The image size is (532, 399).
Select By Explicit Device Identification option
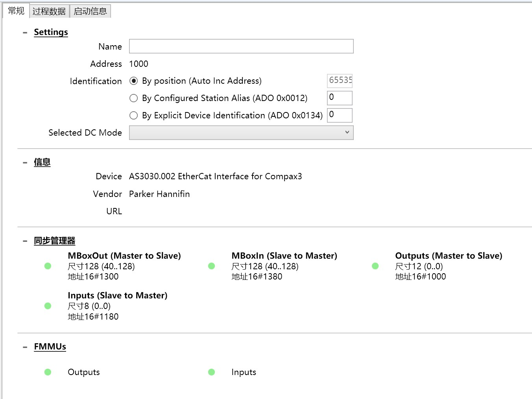(x=134, y=115)
